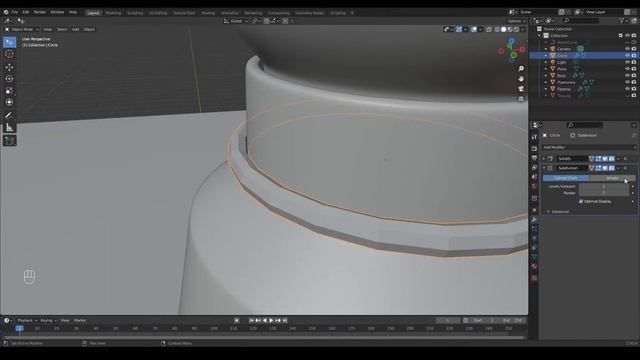Open the Render menu
Screen dimensions: 640x360
pos(40,12)
